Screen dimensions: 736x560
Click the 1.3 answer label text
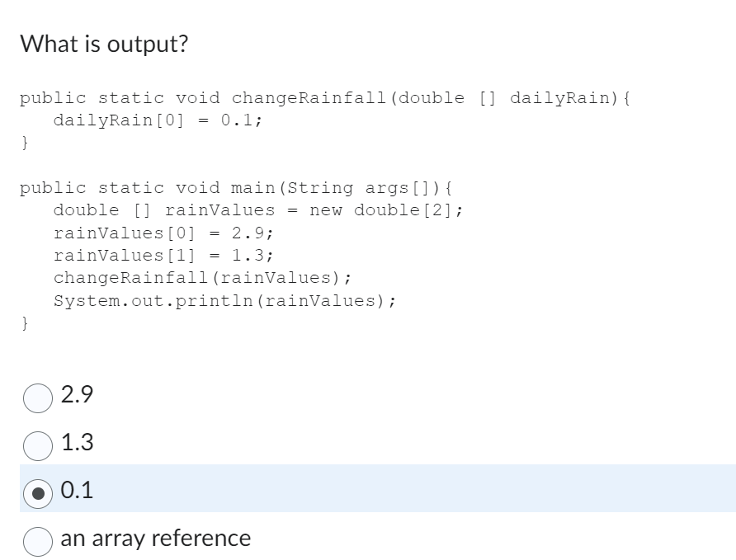pyautogui.click(x=76, y=443)
